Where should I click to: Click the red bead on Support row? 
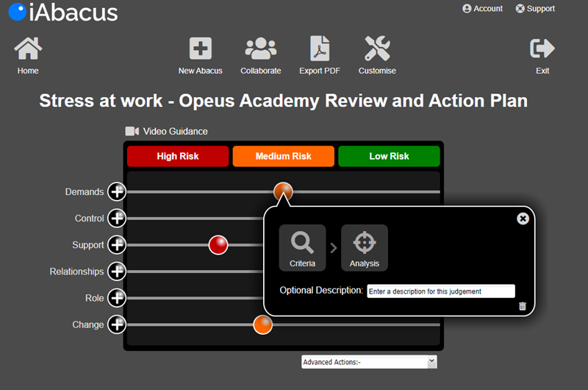pyautogui.click(x=218, y=245)
